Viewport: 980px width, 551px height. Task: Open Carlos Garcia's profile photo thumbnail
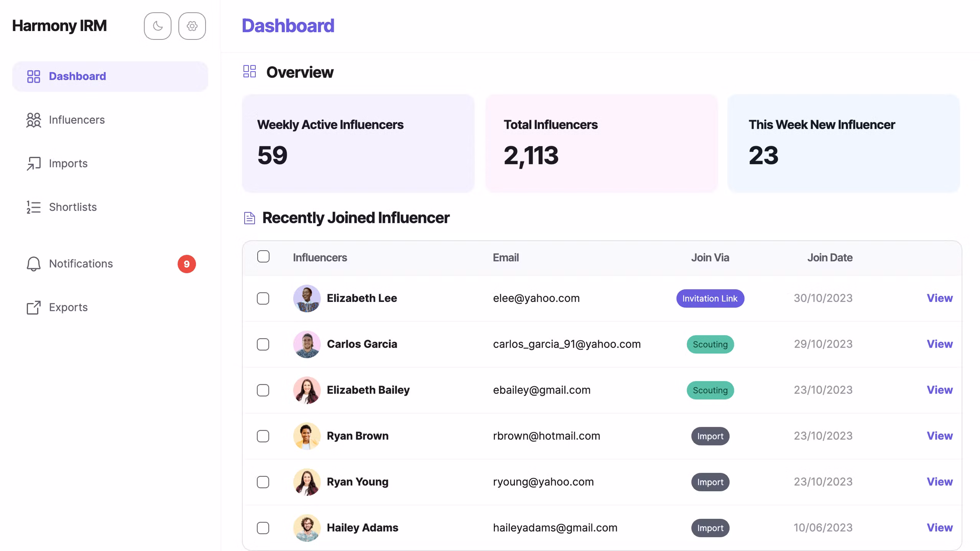click(x=307, y=344)
